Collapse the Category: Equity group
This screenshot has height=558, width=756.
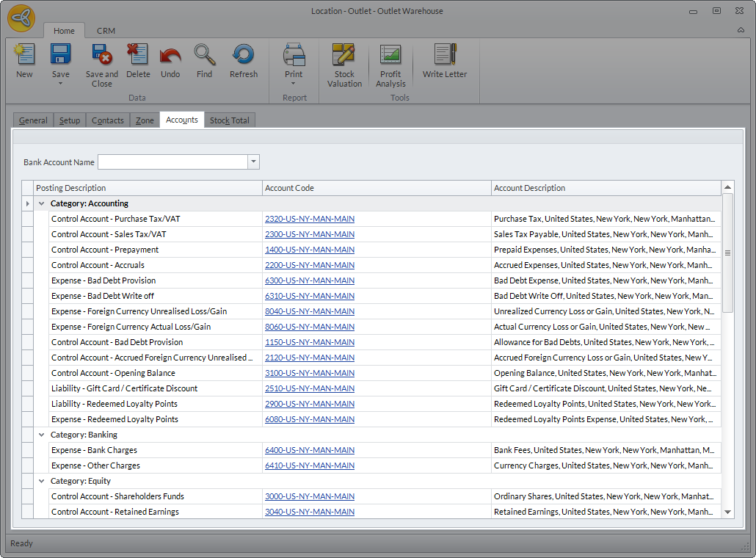click(x=42, y=481)
